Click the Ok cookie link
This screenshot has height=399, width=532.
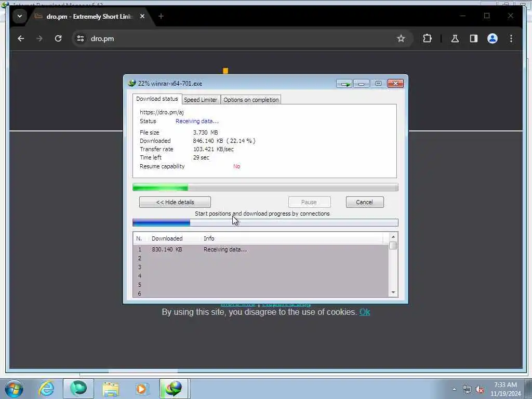(x=365, y=312)
